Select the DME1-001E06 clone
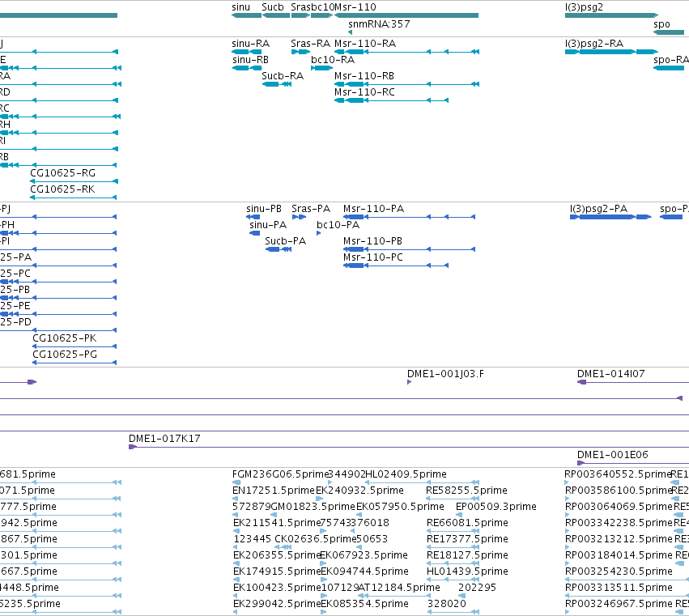Image resolution: width=689 pixels, height=616 pixels. [633, 464]
